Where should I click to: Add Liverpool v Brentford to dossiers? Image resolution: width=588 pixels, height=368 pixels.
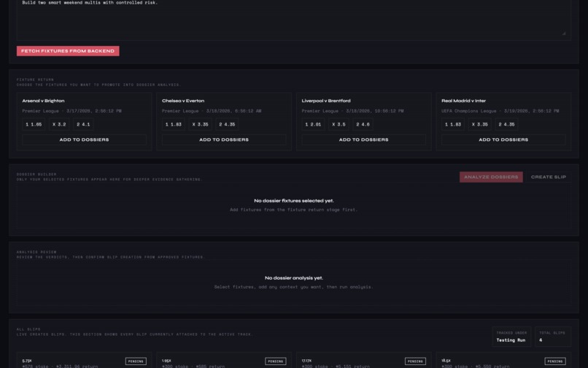pyautogui.click(x=364, y=139)
